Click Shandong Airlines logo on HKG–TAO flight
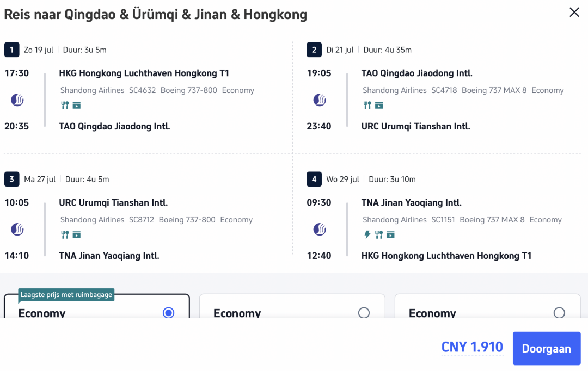 coord(17,100)
